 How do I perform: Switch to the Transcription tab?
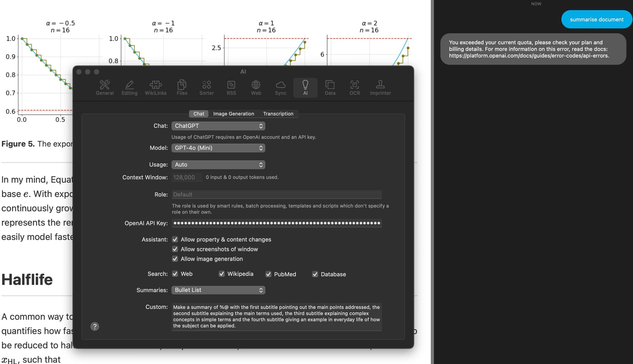pyautogui.click(x=278, y=114)
